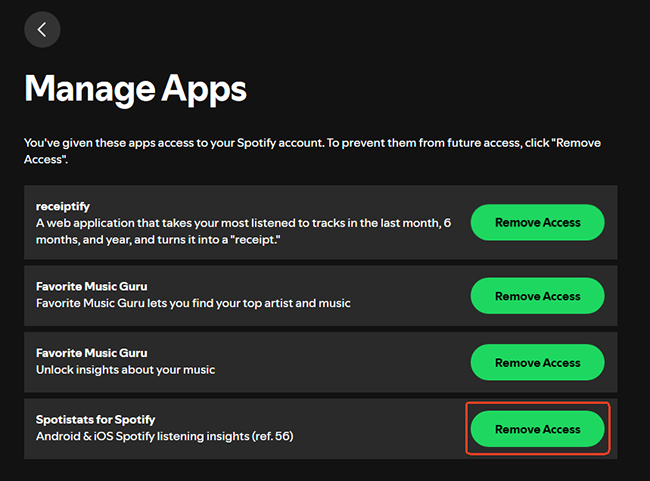Image resolution: width=650 pixels, height=481 pixels.
Task: Click the Favorite Music Guru title above 'lets you find'
Action: click(x=92, y=287)
